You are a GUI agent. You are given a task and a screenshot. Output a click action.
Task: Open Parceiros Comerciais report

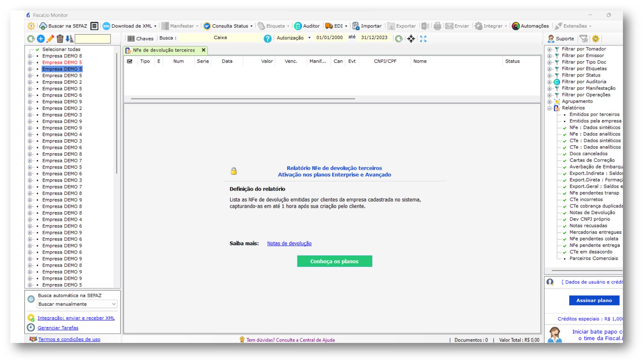click(593, 258)
